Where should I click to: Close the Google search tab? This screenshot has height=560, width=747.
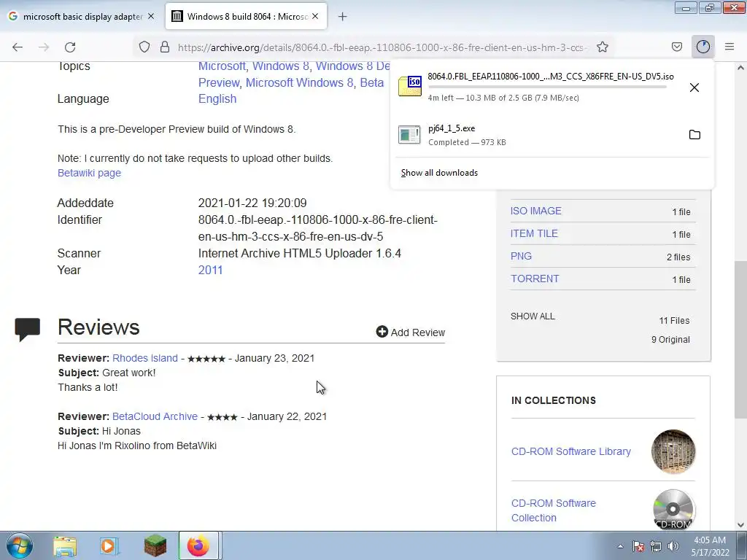(151, 16)
